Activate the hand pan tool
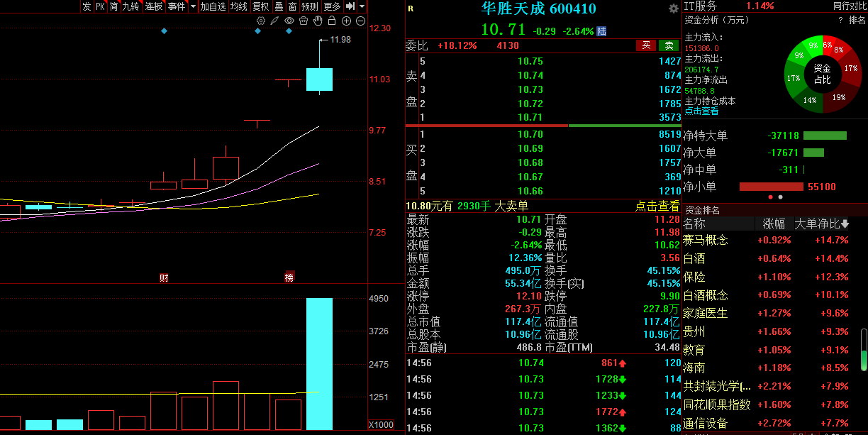This screenshot has height=435, width=868. click(x=318, y=21)
